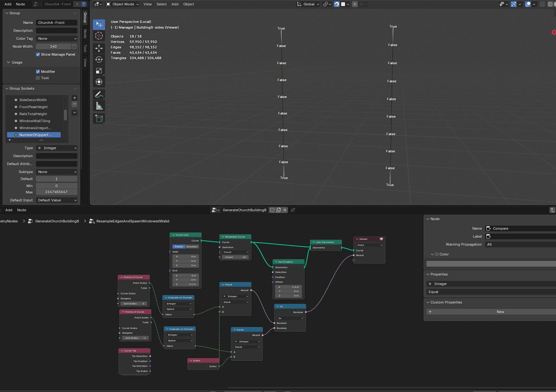Switch to the Node sidebar tab
Viewport: 556px width, 392px height.
click(85, 33)
